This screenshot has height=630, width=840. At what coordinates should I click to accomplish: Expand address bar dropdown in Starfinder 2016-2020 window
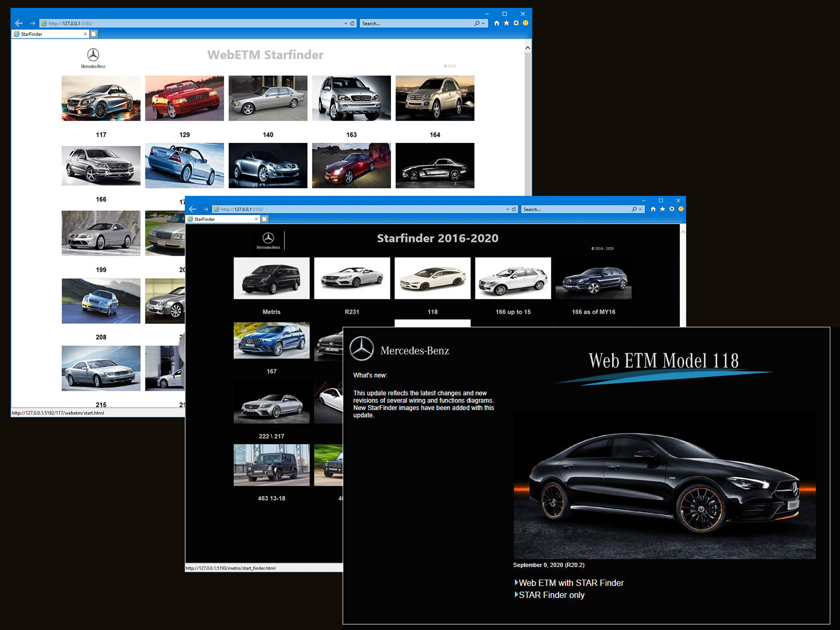[x=507, y=209]
